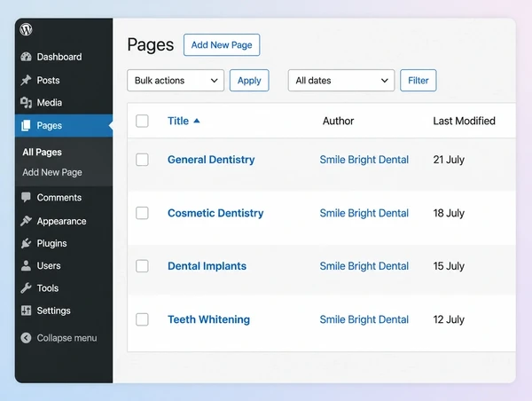The height and width of the screenshot is (401, 532).
Task: Open the Cosmetic Dentistry page link
Action: coord(215,213)
